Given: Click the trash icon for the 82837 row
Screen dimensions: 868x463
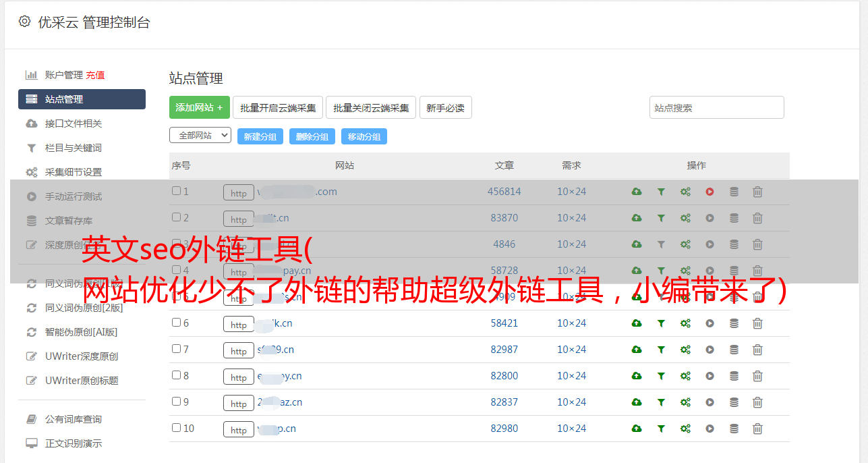Looking at the screenshot, I should tap(757, 402).
